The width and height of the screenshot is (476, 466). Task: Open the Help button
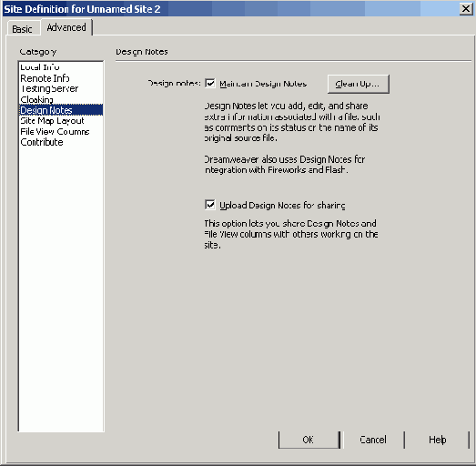pos(438,440)
